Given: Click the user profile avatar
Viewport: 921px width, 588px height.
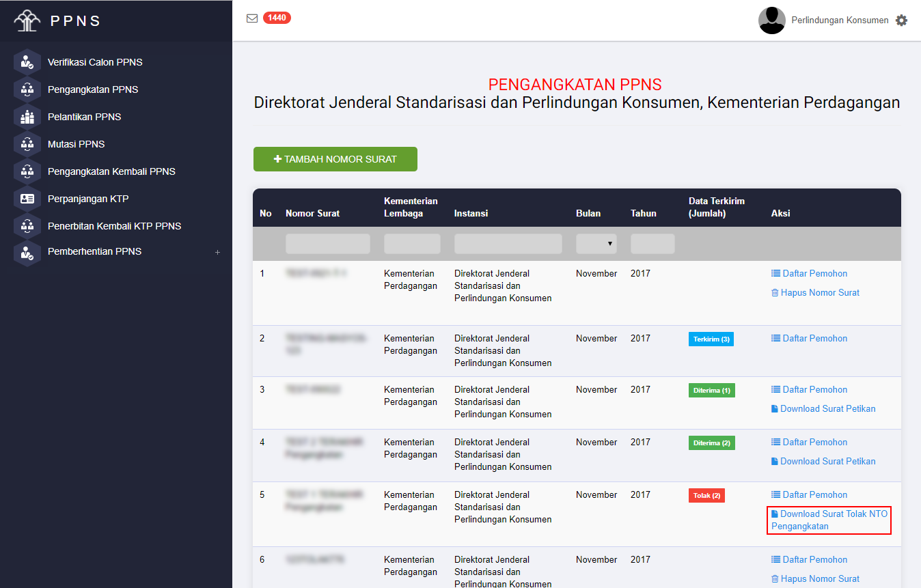Looking at the screenshot, I should [771, 20].
